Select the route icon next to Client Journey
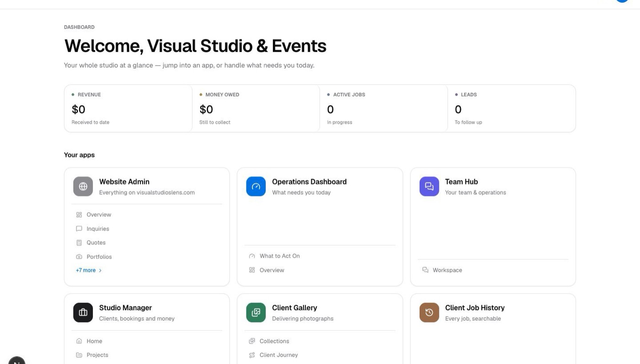This screenshot has width=640, height=364. tap(252, 355)
